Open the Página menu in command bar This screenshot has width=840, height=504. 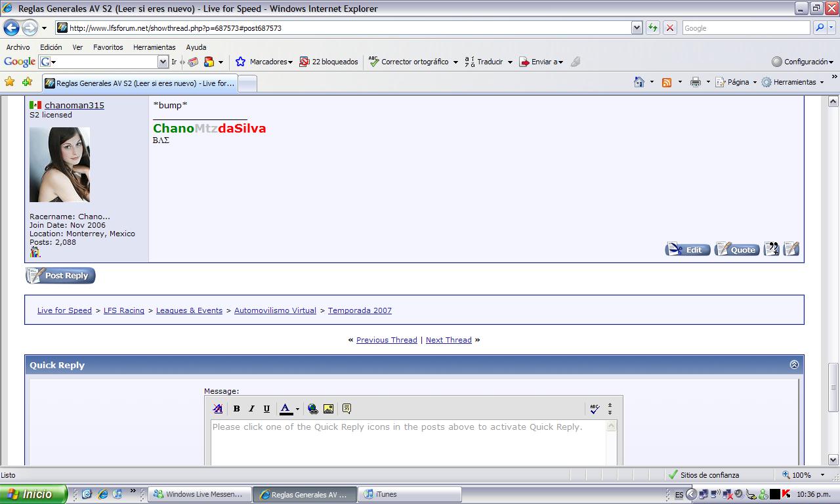735,82
